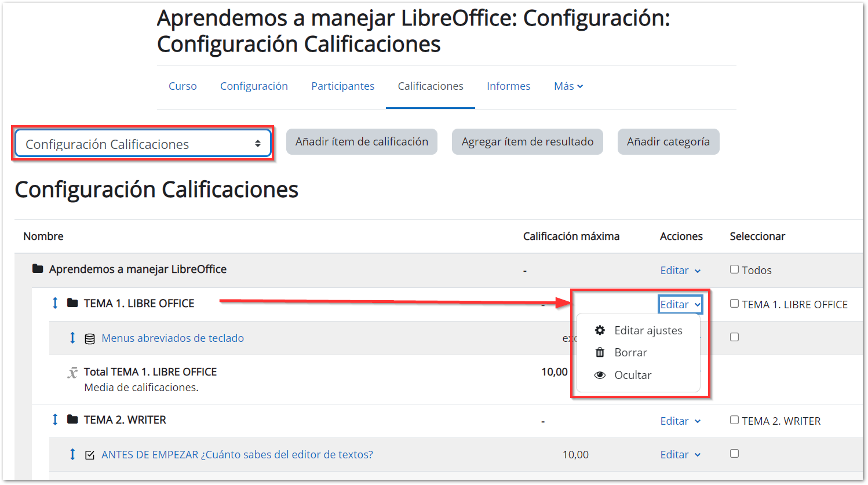Open ANTES DE EMPEZAR ¿Cuánto sabes link
868x485 pixels.
[237, 454]
